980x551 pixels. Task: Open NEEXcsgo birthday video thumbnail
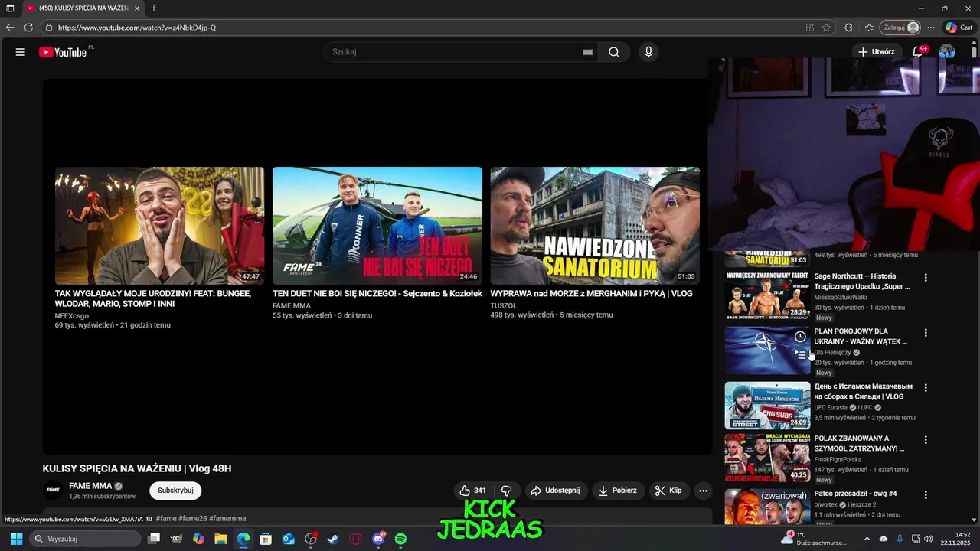(x=159, y=226)
